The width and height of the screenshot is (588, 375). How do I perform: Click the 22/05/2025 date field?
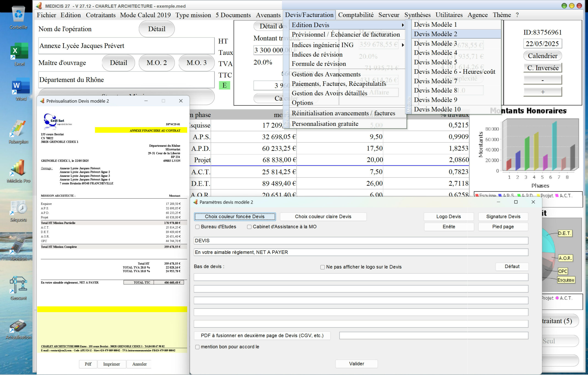click(x=542, y=43)
